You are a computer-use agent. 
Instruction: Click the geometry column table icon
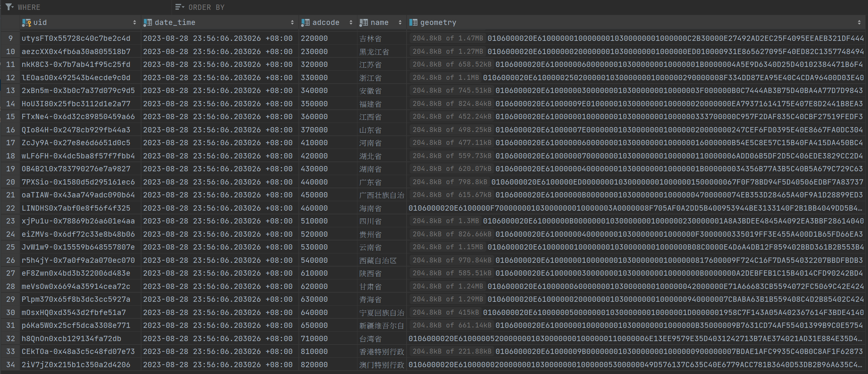click(413, 23)
